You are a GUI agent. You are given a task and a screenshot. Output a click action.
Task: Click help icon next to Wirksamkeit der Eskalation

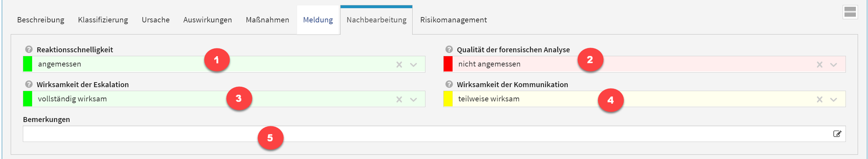tap(29, 84)
